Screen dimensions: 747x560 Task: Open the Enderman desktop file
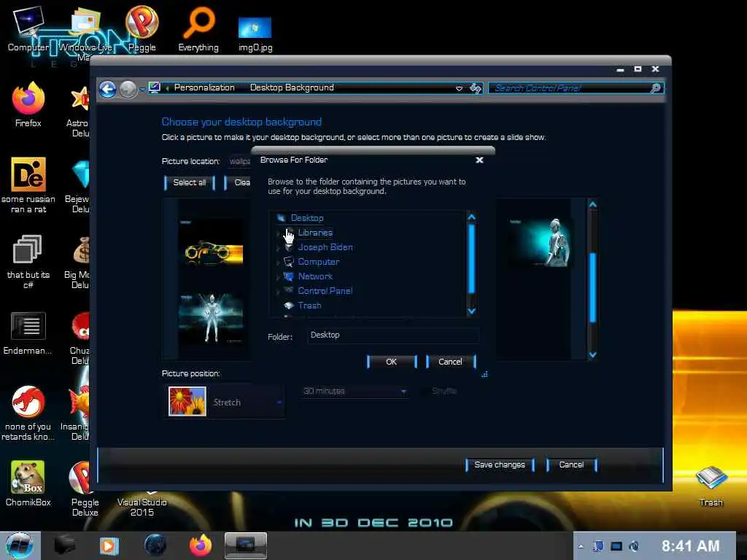pyautogui.click(x=28, y=333)
